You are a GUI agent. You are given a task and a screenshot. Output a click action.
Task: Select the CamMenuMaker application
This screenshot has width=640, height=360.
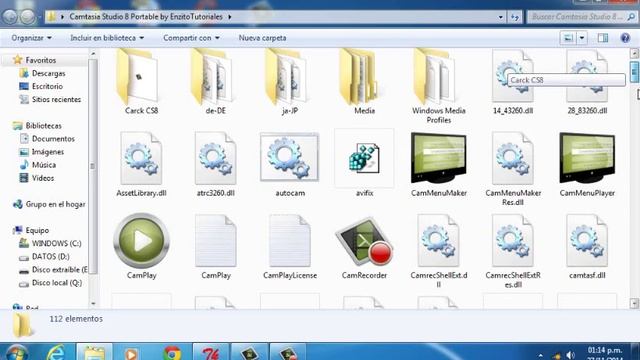[439, 164]
